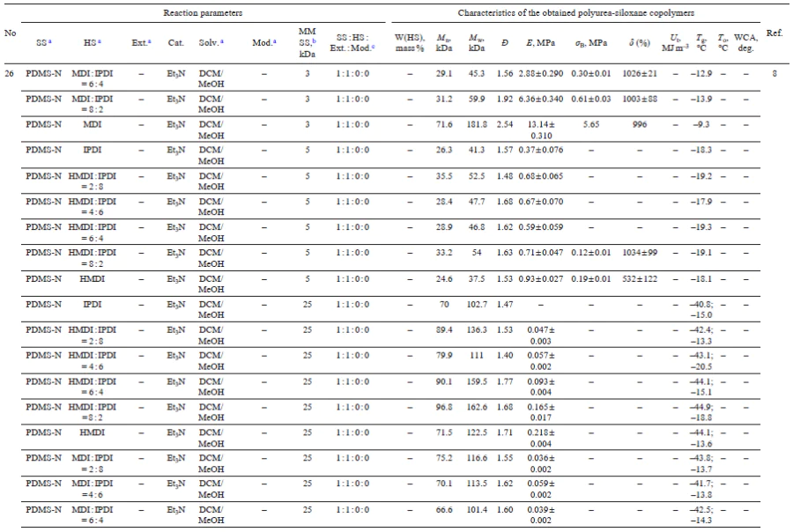
Task: Select dispersity value '1.40'
Action: (x=505, y=356)
